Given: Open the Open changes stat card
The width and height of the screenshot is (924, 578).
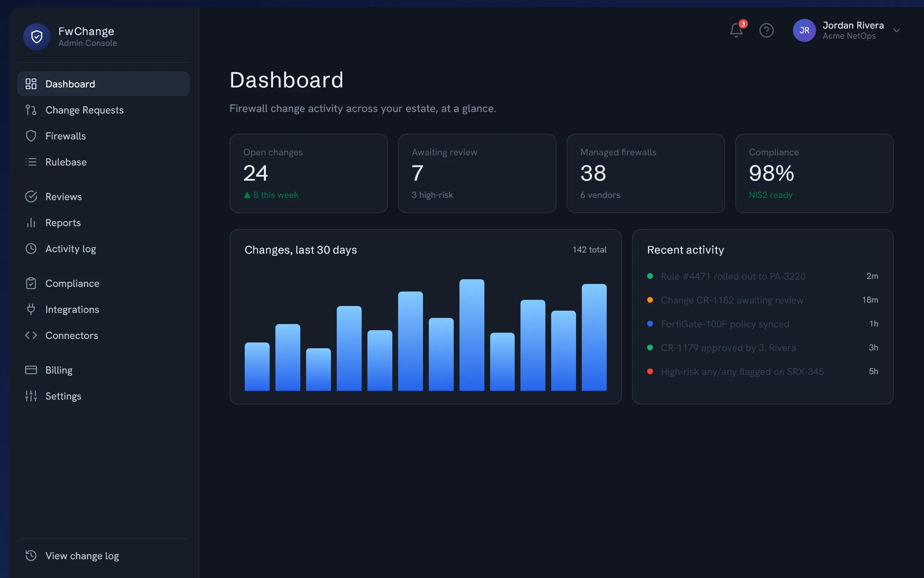Looking at the screenshot, I should pyautogui.click(x=309, y=173).
